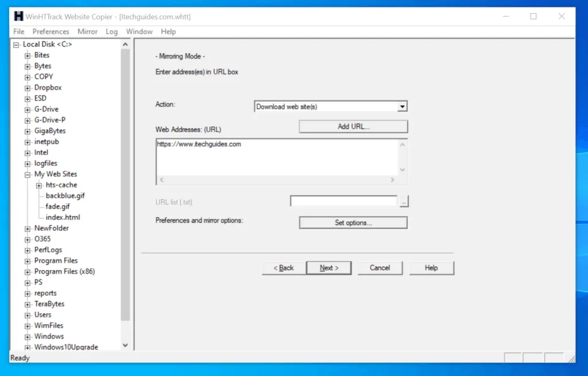
Task: Click the Next > button
Action: (329, 268)
